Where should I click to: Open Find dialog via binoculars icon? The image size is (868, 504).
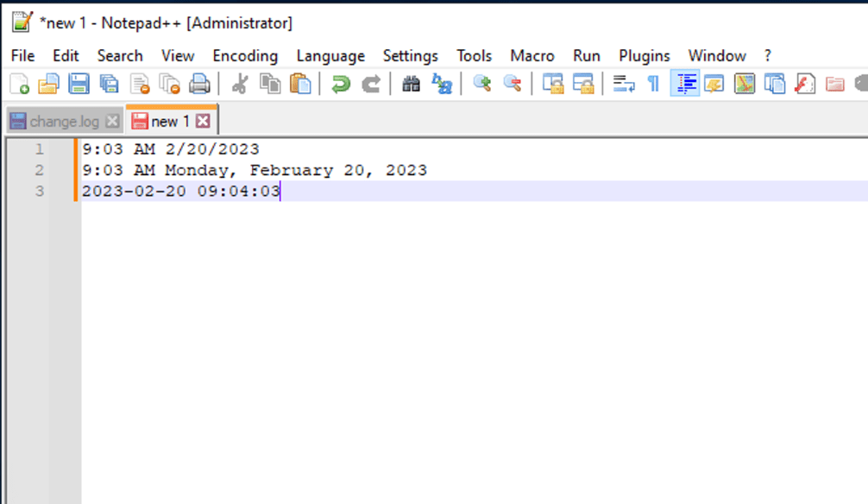(x=412, y=84)
